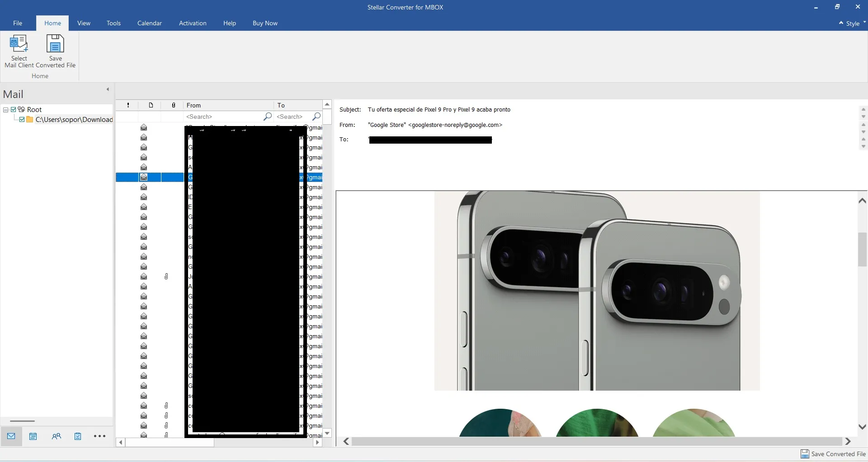Restore down the application window
Screen dimensions: 868x462
coord(837,7)
